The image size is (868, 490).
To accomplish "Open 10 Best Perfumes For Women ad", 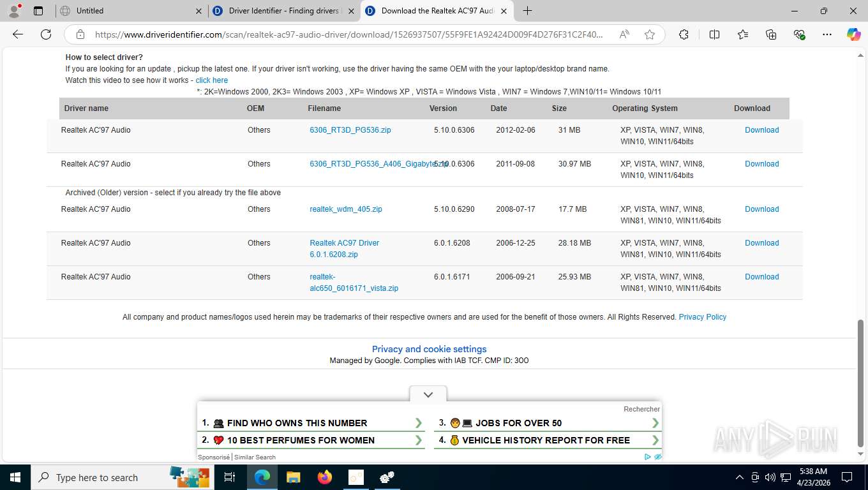I will [x=311, y=440].
